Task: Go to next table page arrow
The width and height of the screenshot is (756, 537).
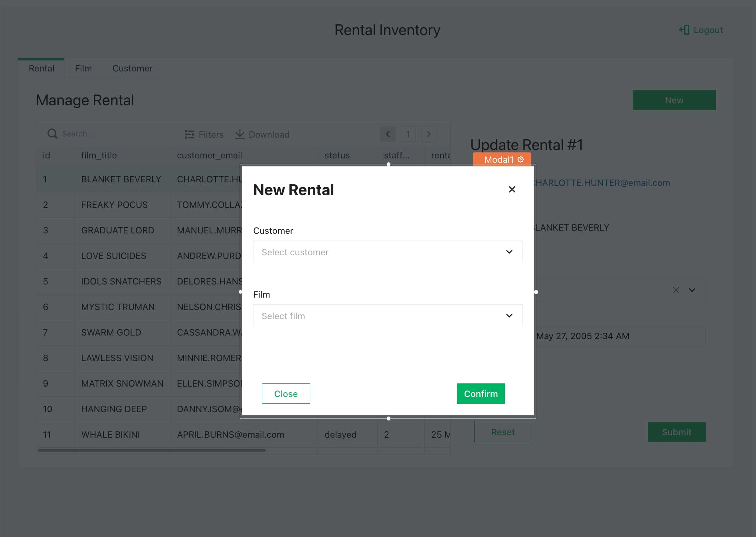Action: 428,134
